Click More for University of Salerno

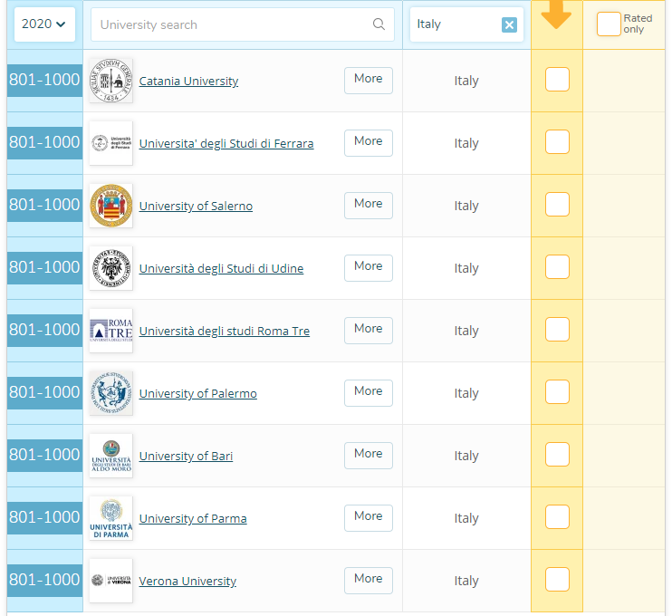(x=369, y=206)
